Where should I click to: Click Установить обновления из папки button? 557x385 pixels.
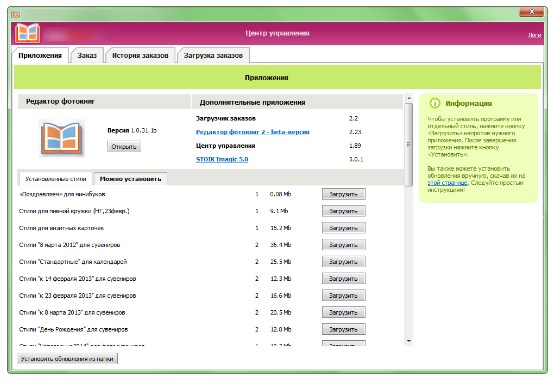click(x=67, y=359)
